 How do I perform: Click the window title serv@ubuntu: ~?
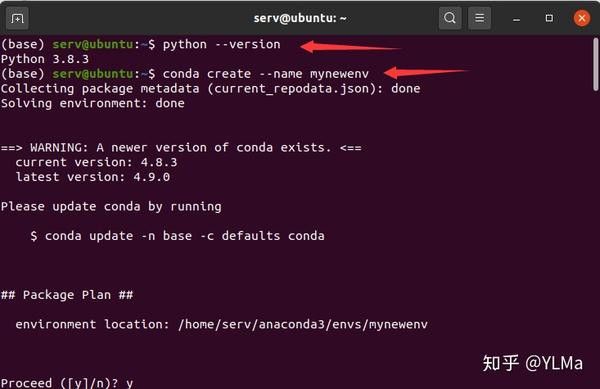300,18
